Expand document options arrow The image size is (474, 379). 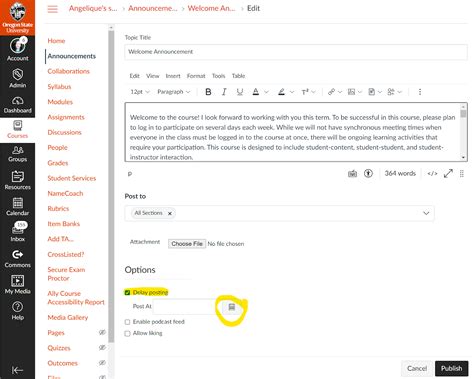[380, 92]
